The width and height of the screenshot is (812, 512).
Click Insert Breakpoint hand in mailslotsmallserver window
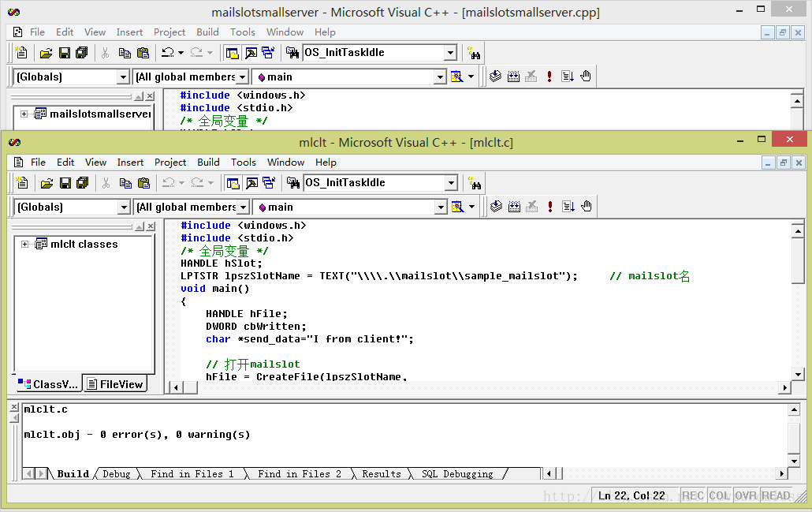586,77
